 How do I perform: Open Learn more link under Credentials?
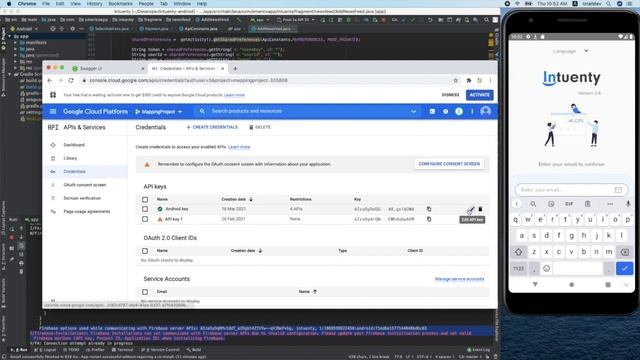(x=239, y=147)
